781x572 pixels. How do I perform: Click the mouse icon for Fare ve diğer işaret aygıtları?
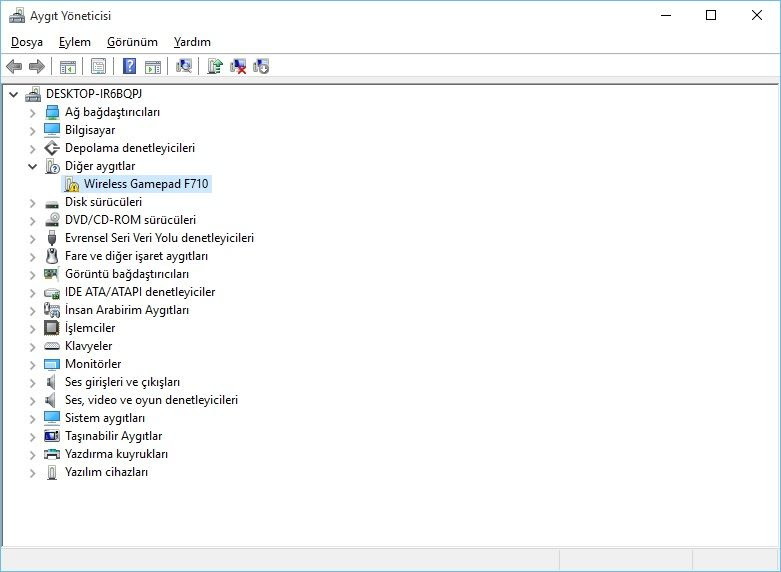click(52, 256)
